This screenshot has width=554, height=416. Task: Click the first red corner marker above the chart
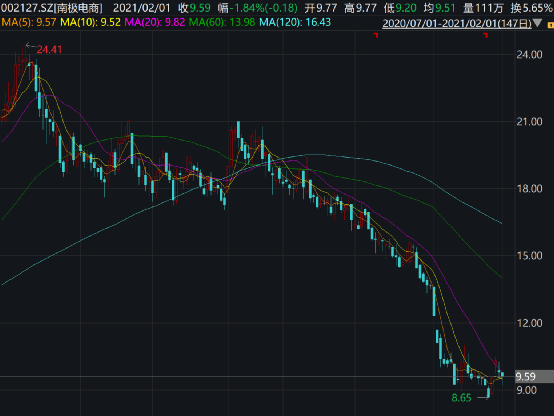click(376, 35)
